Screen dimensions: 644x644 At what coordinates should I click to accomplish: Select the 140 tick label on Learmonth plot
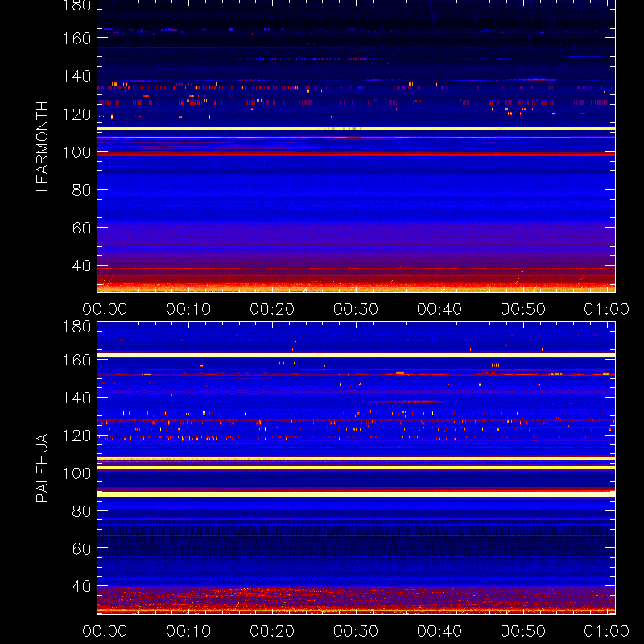click(76, 76)
